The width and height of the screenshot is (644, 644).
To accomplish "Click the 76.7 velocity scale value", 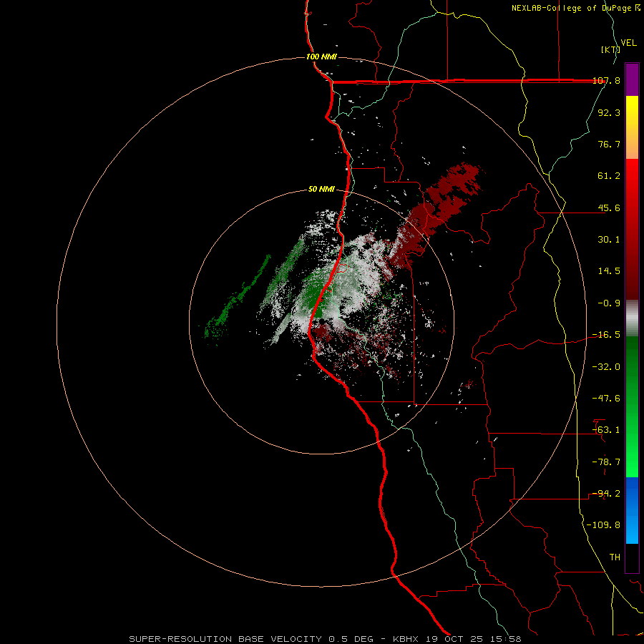I will coord(609,144).
